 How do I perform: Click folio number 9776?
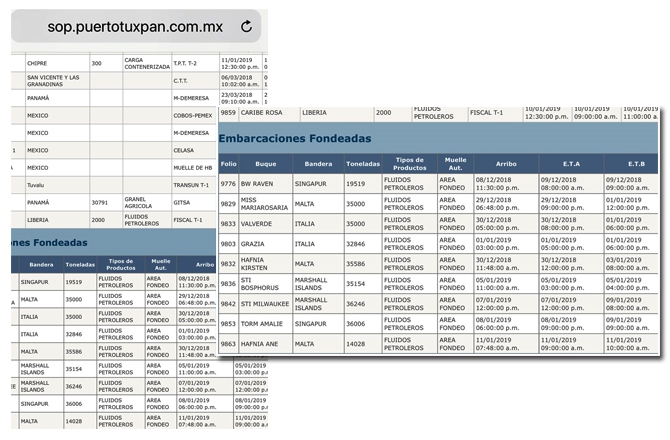pyautogui.click(x=228, y=184)
